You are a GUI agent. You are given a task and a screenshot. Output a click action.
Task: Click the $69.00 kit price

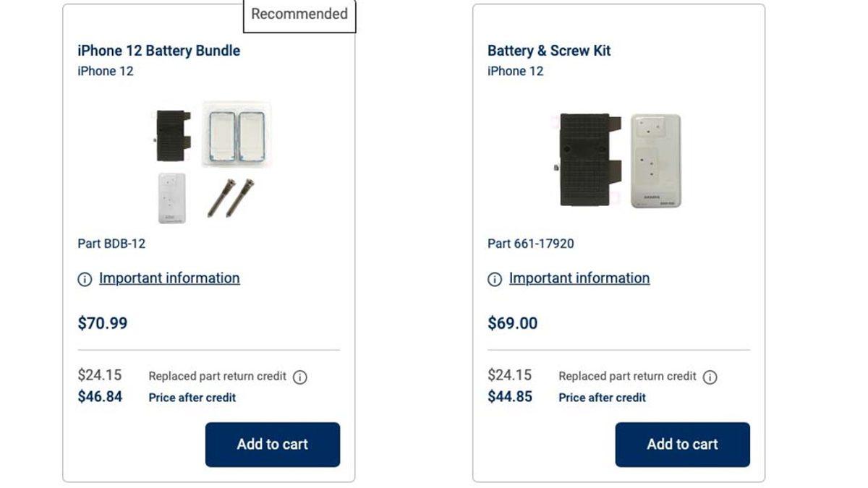tap(512, 323)
